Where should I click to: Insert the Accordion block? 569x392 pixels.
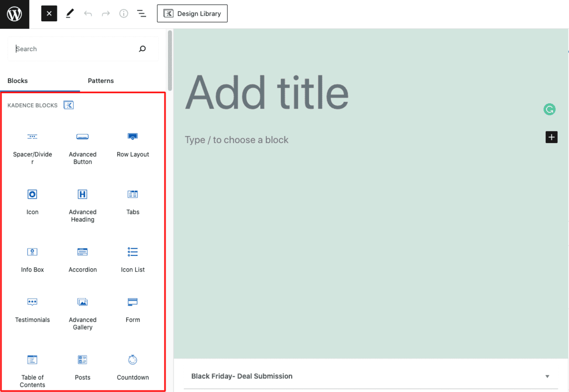tap(83, 260)
